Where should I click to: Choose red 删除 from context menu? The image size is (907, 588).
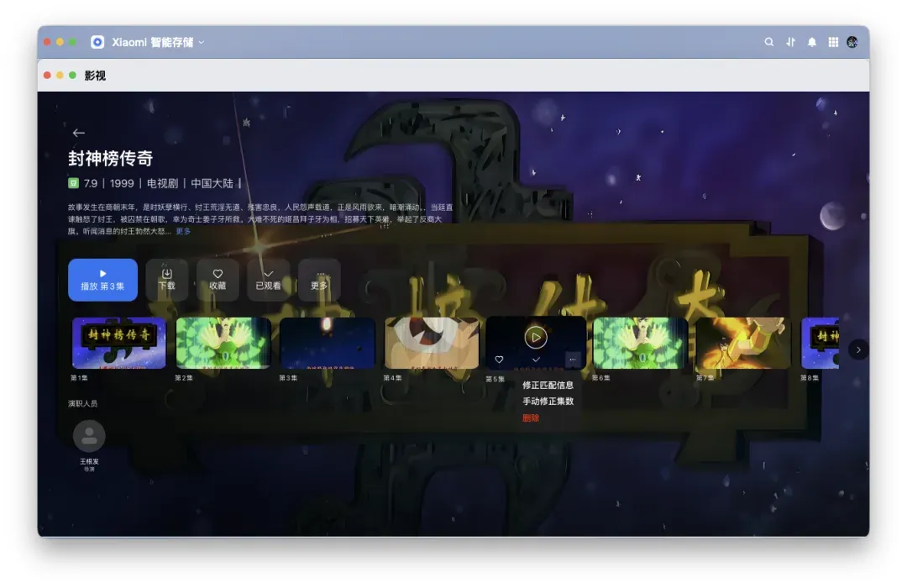531,417
